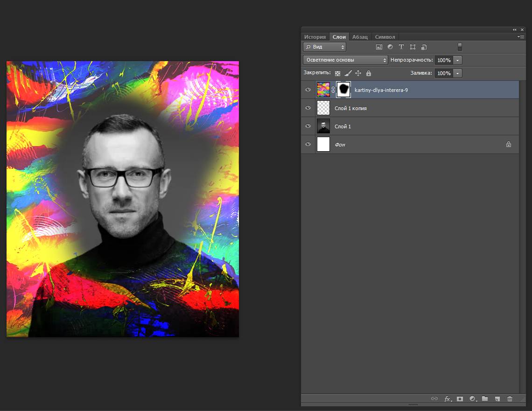Select the black layer mask thumbnail
This screenshot has width=532, height=411.
pos(344,90)
